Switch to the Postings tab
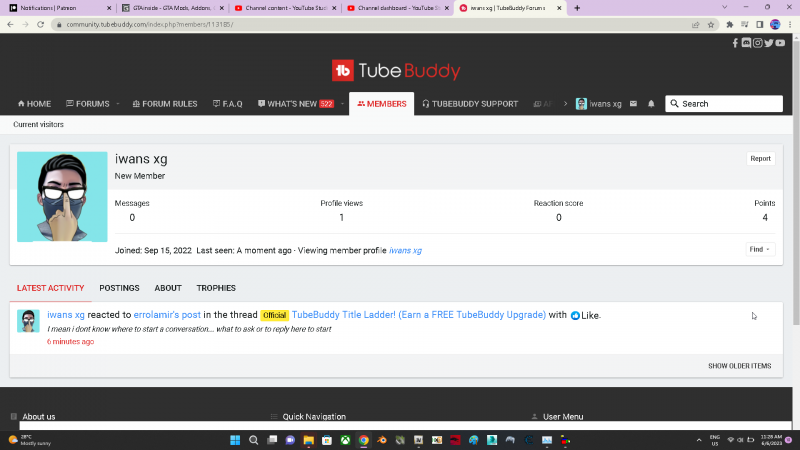 pyautogui.click(x=119, y=288)
